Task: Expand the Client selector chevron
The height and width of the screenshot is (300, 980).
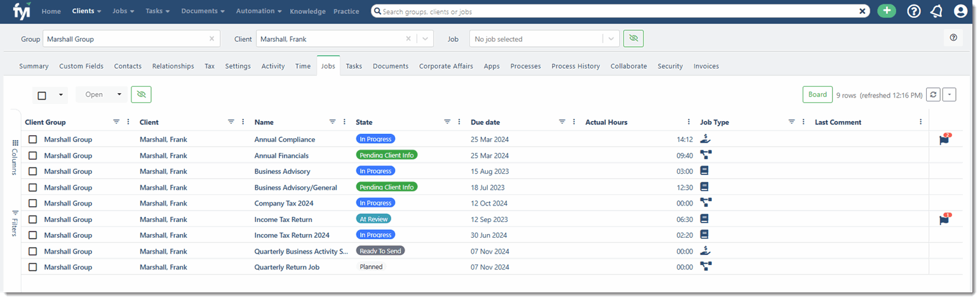Action: [x=425, y=39]
